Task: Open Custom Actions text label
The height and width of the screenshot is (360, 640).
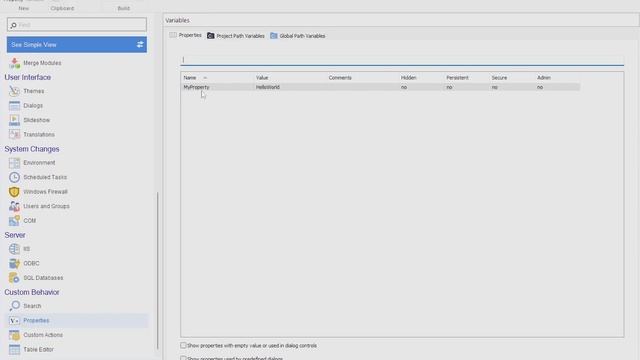Action: (43, 335)
